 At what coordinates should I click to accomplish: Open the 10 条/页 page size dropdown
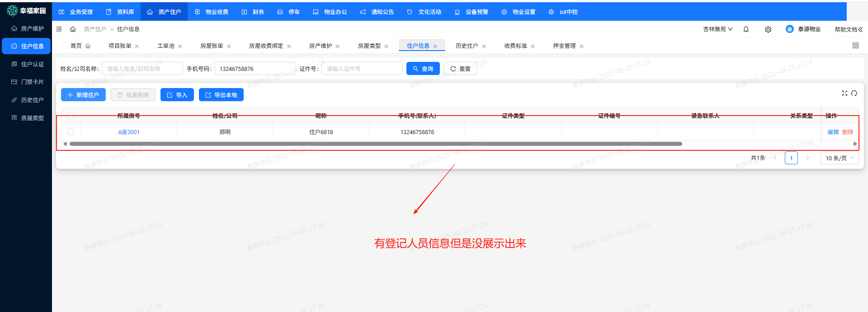point(839,158)
